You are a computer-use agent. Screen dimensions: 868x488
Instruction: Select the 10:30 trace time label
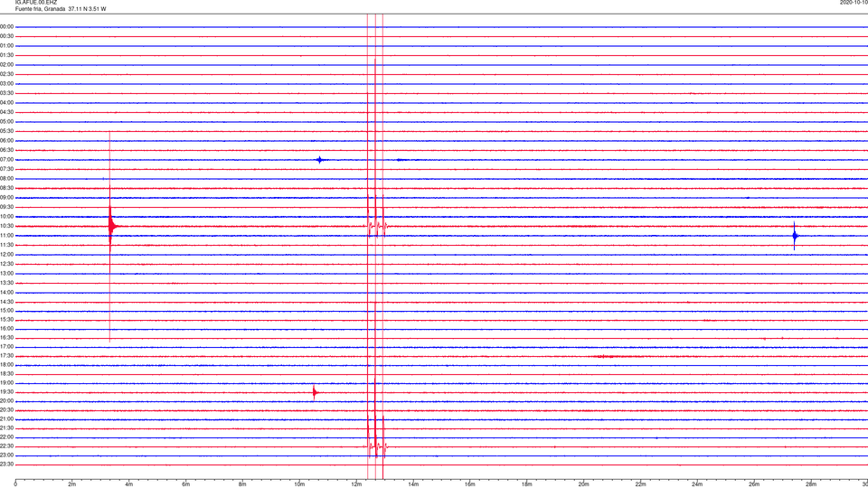pos(7,226)
